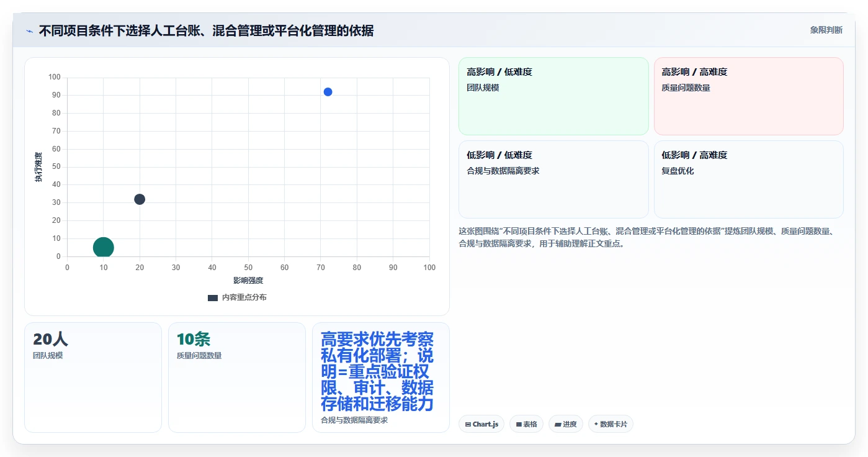Click the 10条 stat value

[194, 339]
